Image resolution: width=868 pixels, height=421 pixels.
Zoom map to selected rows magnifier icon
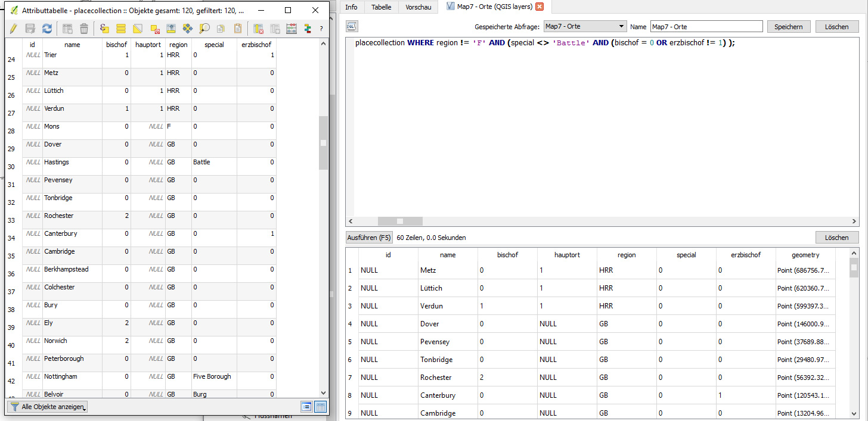pos(204,29)
